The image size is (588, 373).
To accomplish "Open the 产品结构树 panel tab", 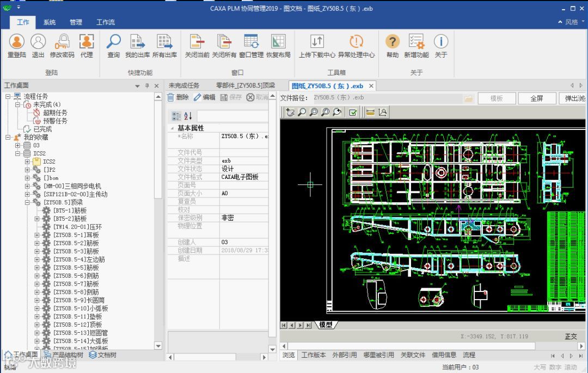I will pyautogui.click(x=63, y=355).
